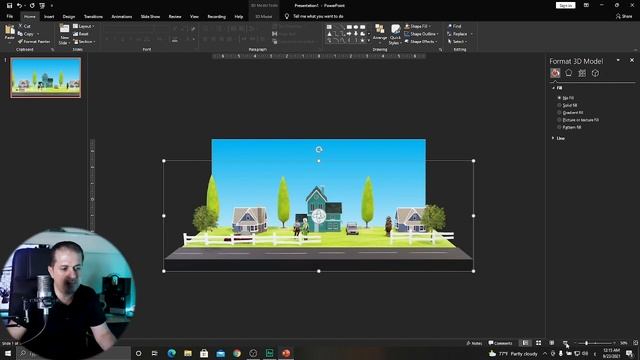Select Fill & Line tab icon in pane
The image size is (640, 360).
click(555, 73)
